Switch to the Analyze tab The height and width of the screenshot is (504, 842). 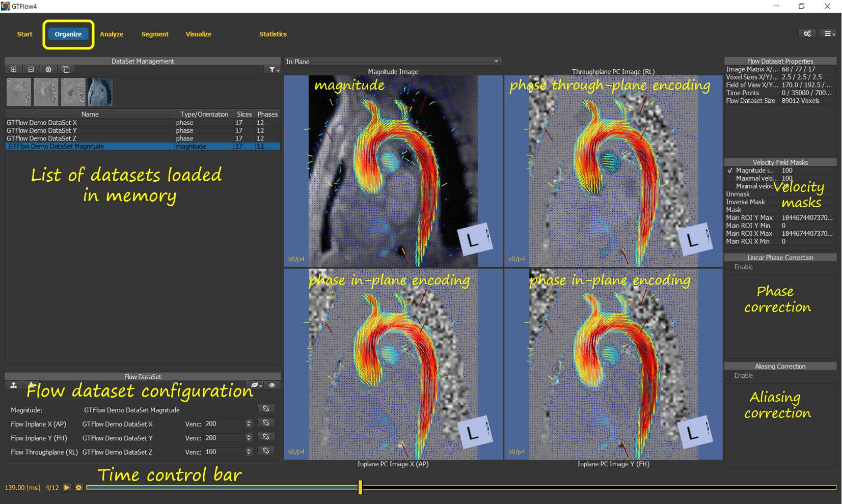coord(112,34)
